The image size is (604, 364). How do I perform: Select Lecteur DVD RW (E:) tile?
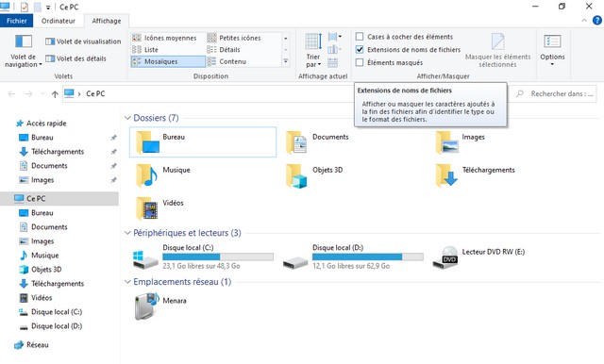(x=478, y=257)
